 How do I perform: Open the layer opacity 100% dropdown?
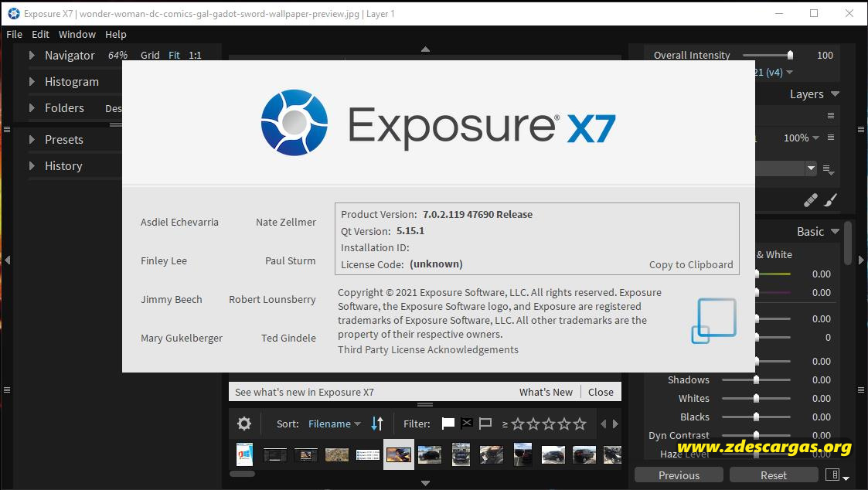pos(801,138)
